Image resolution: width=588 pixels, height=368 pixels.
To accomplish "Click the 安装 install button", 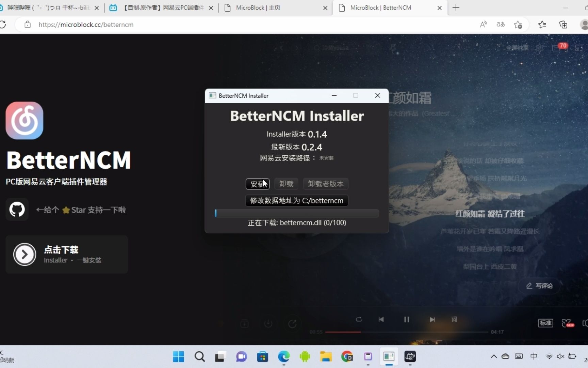I will pos(258,184).
